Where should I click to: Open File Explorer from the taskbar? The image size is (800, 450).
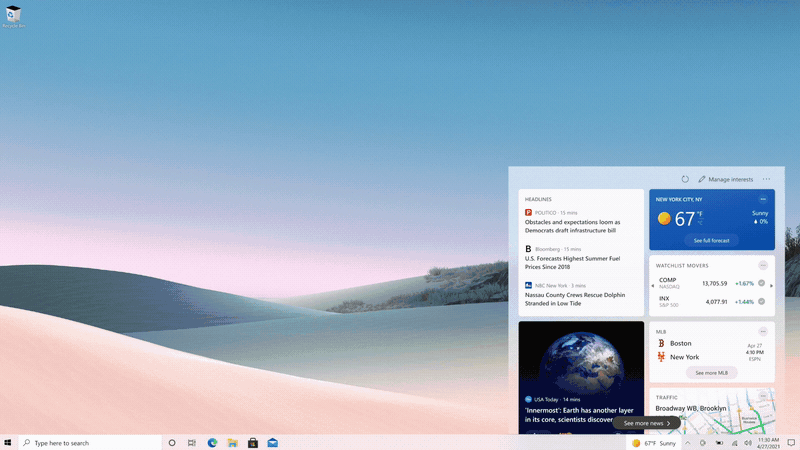click(x=232, y=442)
